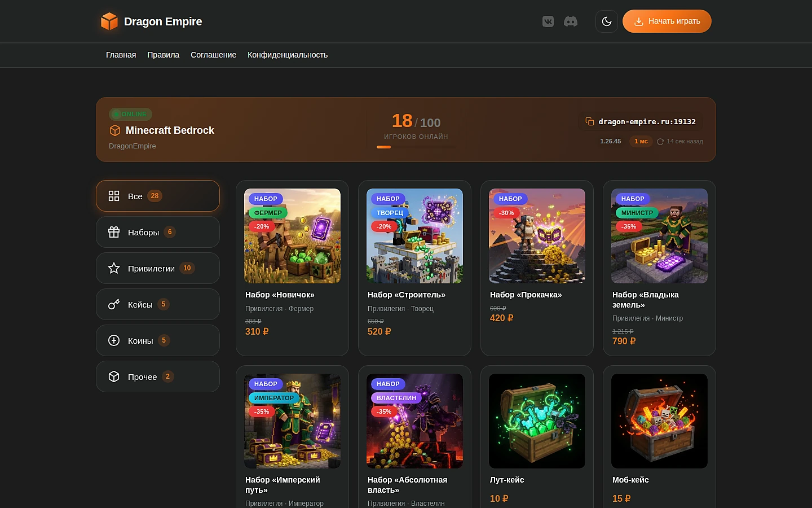The image size is (812, 508).
Task: Click the '10 ₽' price of Лут-кейс
Action: pyautogui.click(x=499, y=499)
